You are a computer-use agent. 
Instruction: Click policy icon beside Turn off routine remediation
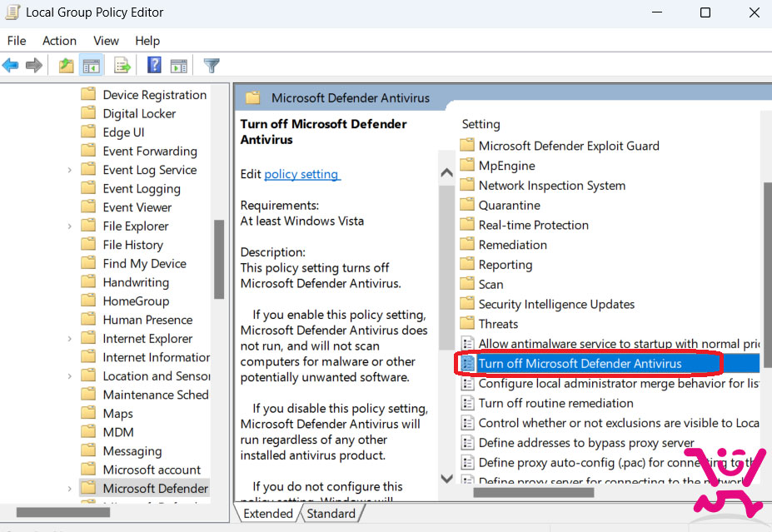tap(467, 403)
